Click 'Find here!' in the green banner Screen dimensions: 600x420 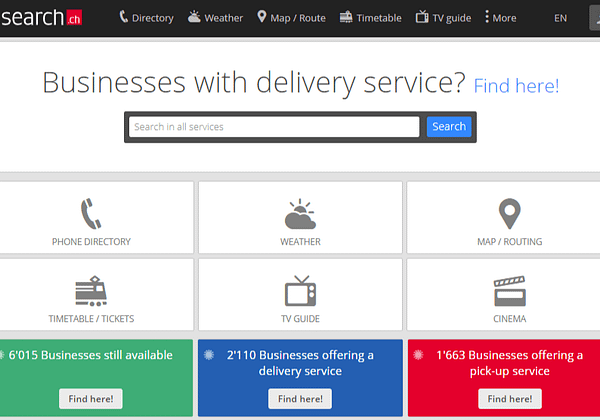(x=91, y=398)
